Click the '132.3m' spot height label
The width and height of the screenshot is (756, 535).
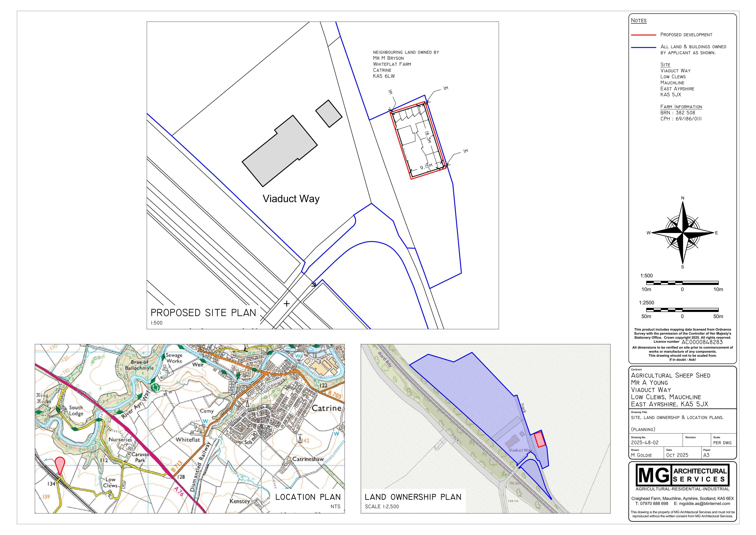coord(514,483)
